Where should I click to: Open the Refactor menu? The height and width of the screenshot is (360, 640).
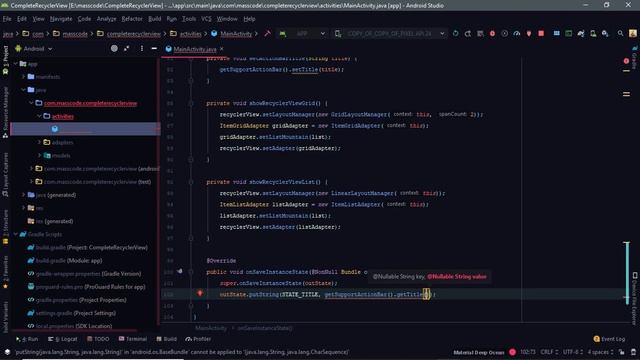pos(132,19)
